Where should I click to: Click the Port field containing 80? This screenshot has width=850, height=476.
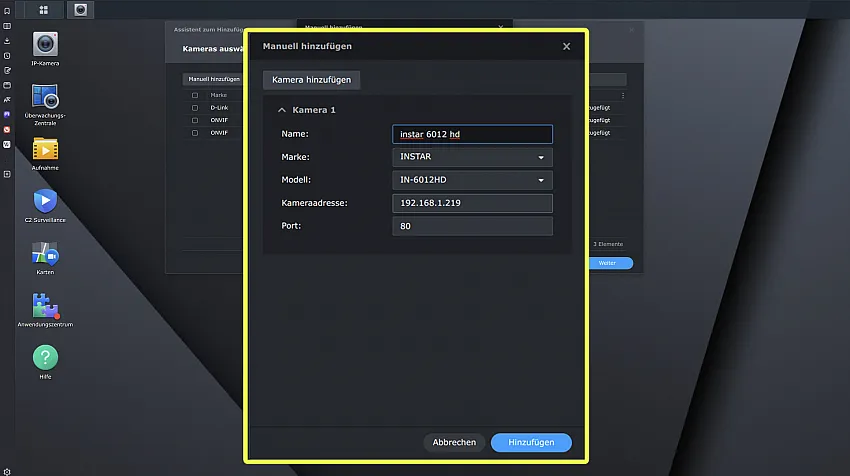coord(472,226)
